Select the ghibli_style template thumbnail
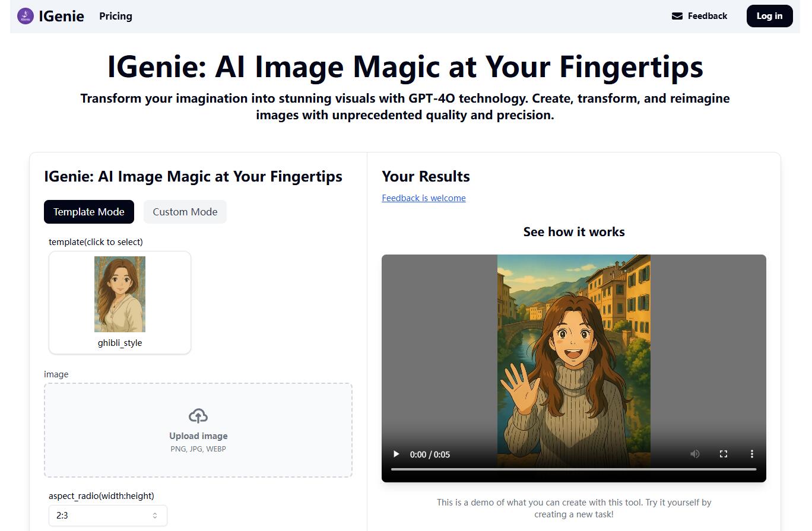 click(120, 294)
